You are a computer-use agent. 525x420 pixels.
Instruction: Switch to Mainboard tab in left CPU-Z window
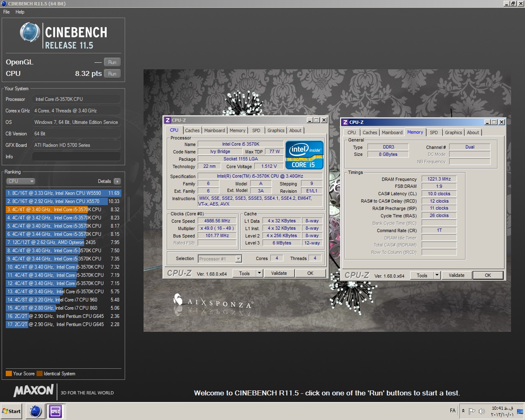(x=215, y=130)
